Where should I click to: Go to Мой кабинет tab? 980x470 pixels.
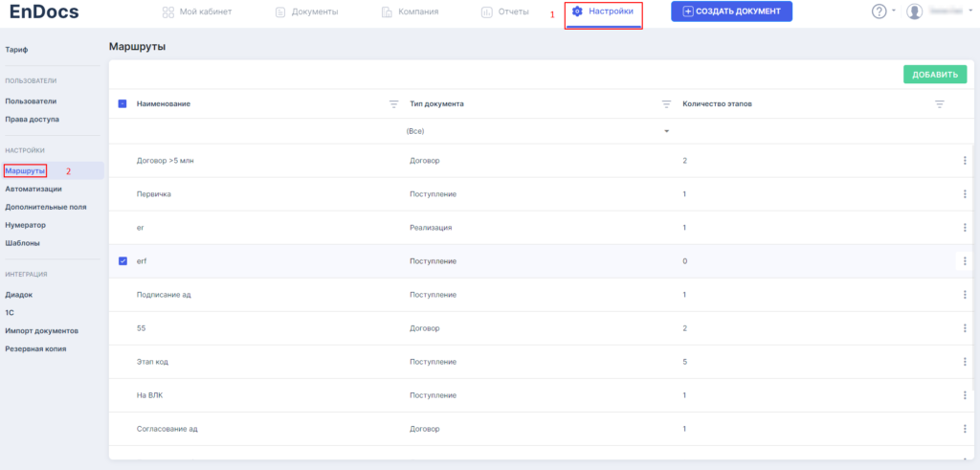(197, 11)
